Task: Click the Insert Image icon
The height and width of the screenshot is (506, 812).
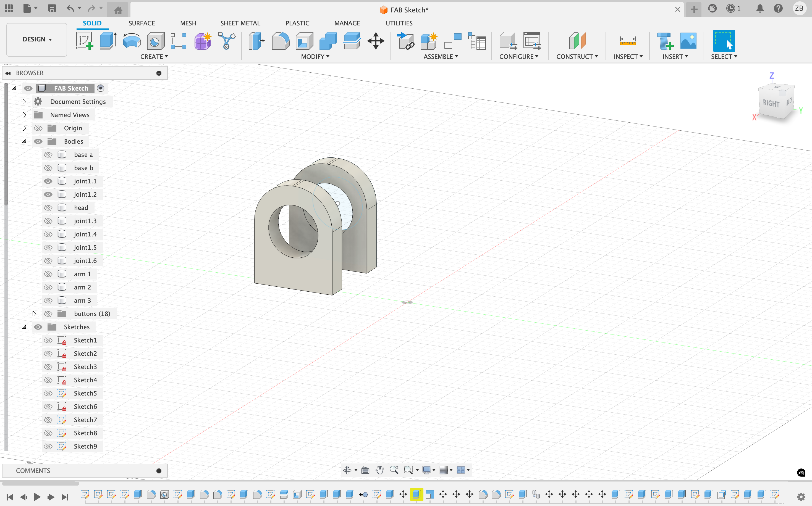Action: pos(688,41)
